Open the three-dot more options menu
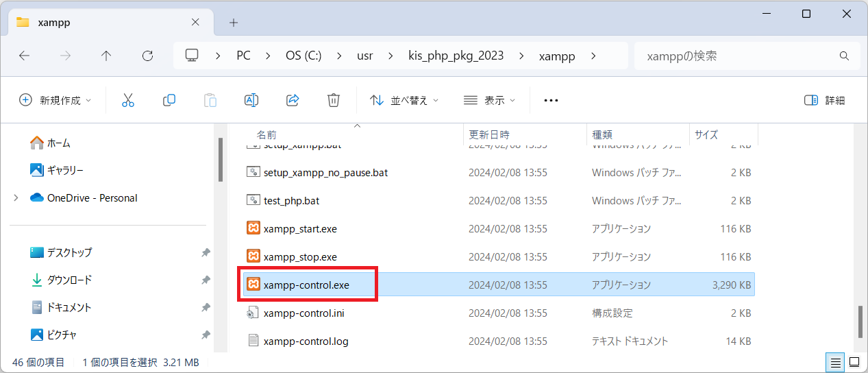The image size is (868, 373). (x=551, y=100)
